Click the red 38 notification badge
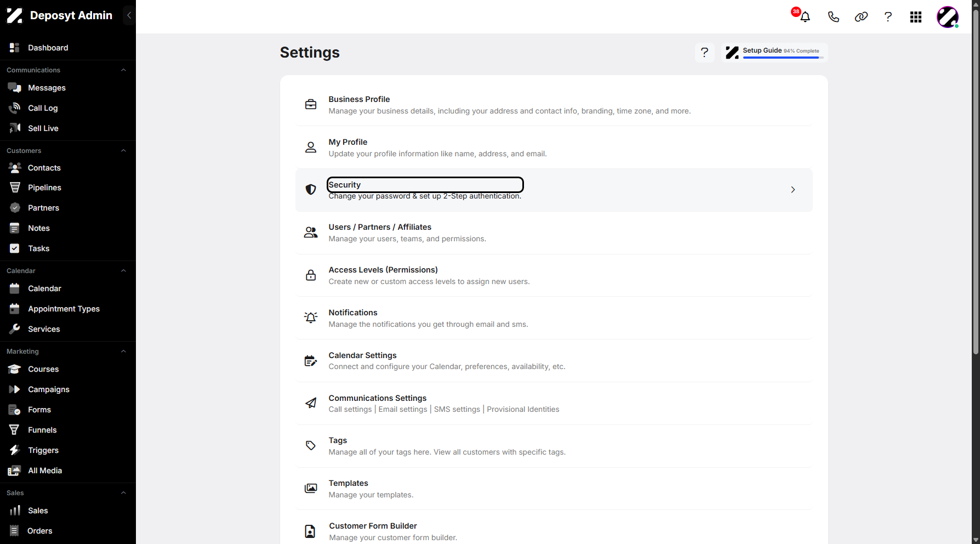Viewport: 980px width, 544px height. pos(796,12)
